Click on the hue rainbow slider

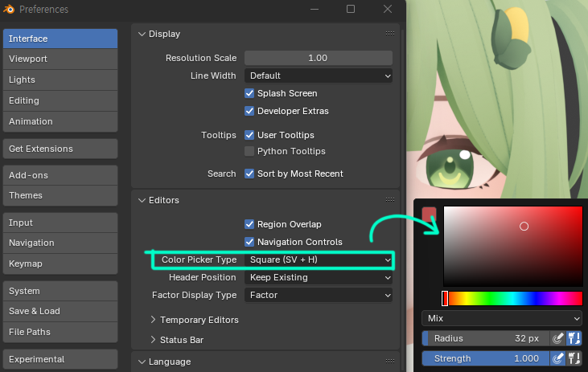click(x=512, y=299)
